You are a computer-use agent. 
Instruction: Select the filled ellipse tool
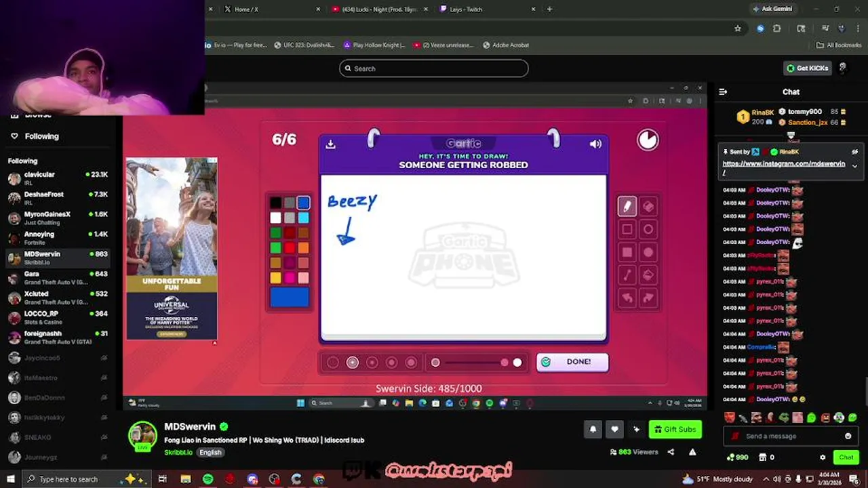tap(648, 253)
